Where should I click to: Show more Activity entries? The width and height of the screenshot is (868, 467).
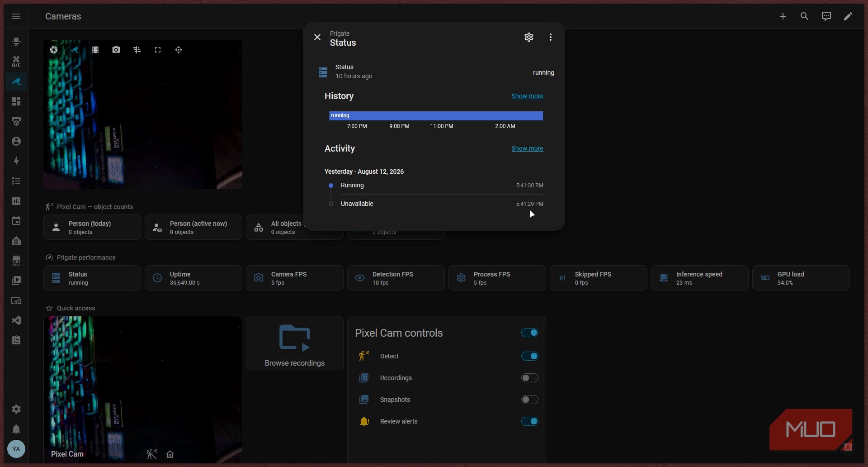pyautogui.click(x=527, y=148)
